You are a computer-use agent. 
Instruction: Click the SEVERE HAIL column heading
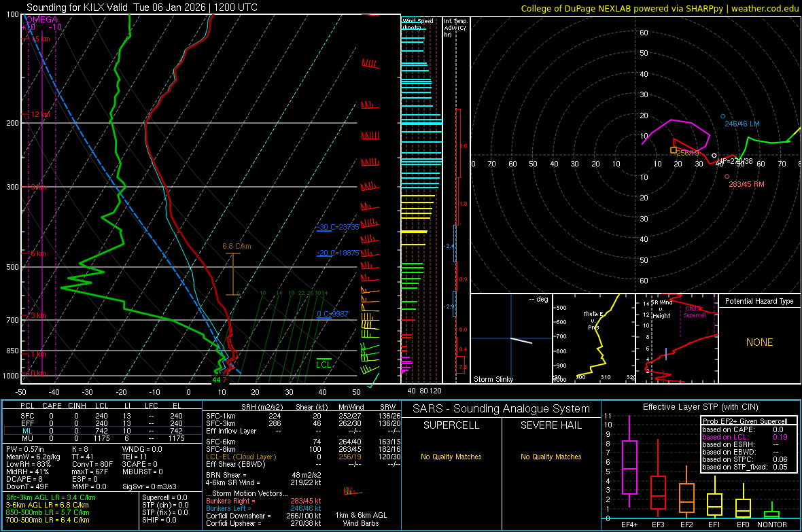coord(551,425)
